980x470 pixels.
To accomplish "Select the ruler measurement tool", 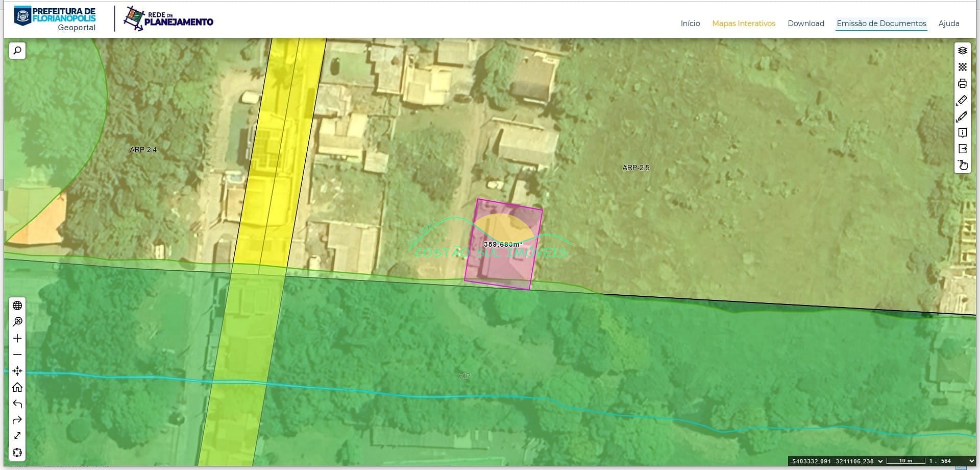I will (x=962, y=100).
